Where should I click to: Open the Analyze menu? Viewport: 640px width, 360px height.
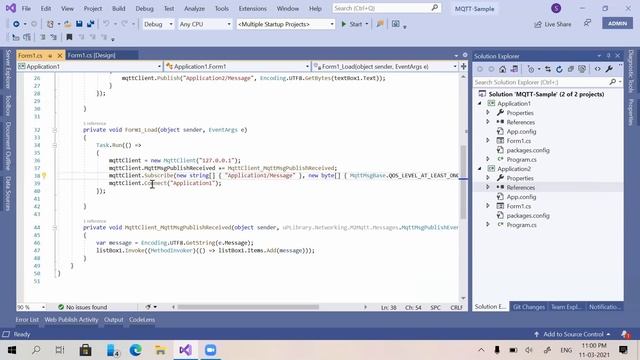coord(194,8)
